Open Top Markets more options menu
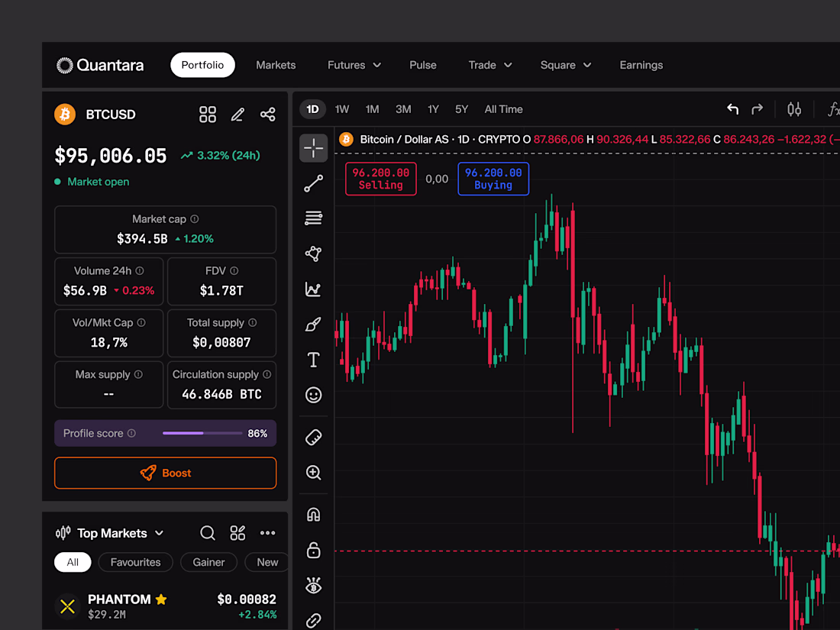Screen dimensions: 840x630 [267, 533]
